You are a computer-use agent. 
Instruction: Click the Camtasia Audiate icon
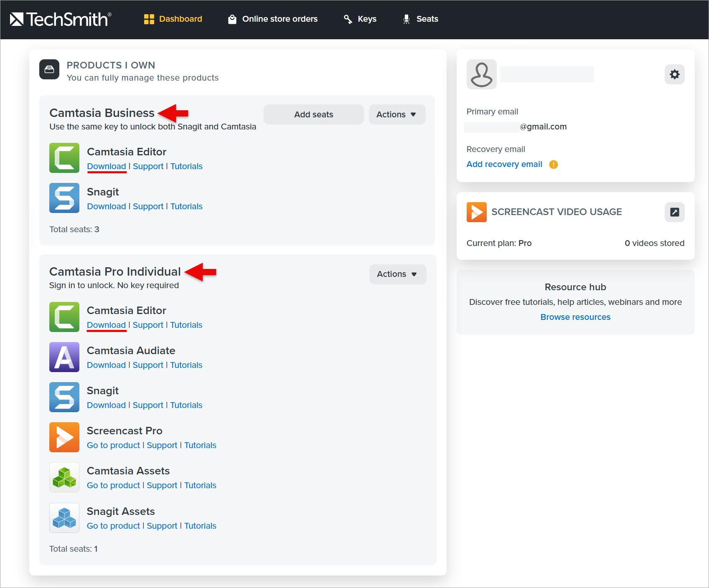64,357
